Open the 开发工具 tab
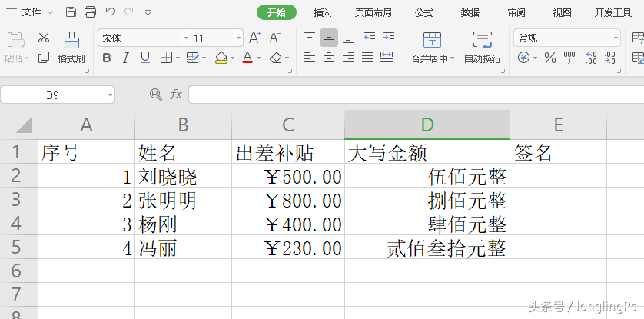Screen dimensions: 644x319 612,13
